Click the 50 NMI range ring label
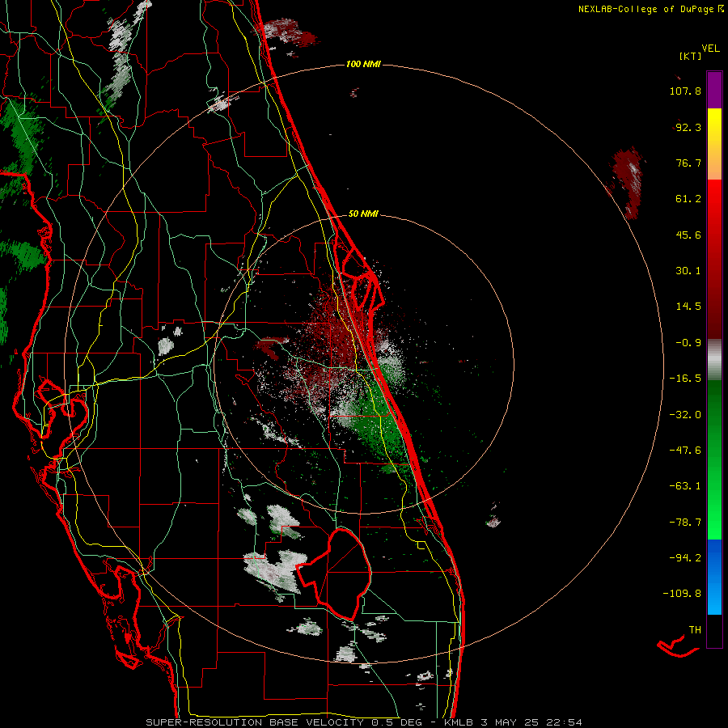Image resolution: width=728 pixels, height=728 pixels. pyautogui.click(x=363, y=214)
